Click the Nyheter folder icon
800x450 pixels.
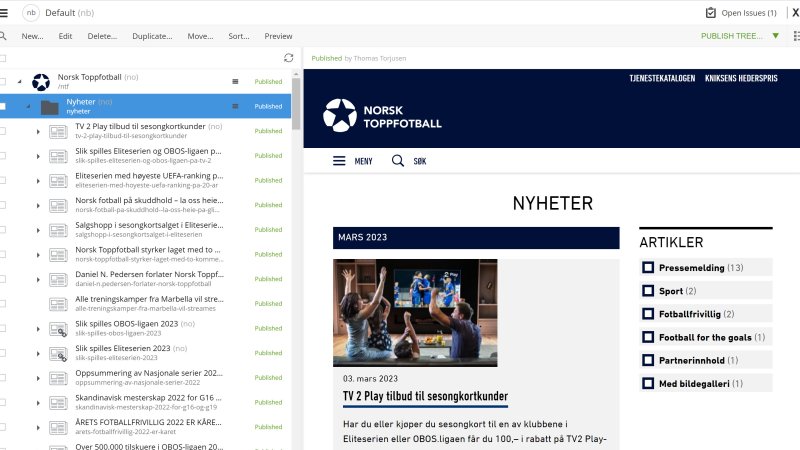[49, 106]
